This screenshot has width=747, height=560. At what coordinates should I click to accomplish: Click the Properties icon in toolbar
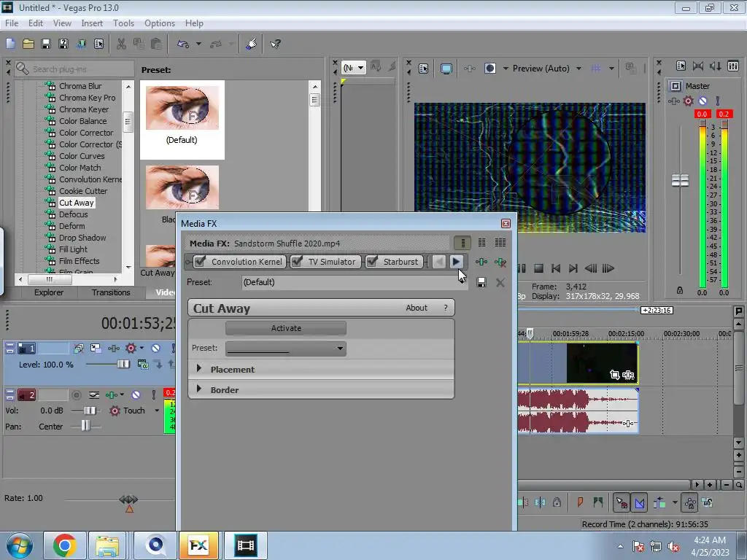coord(98,44)
